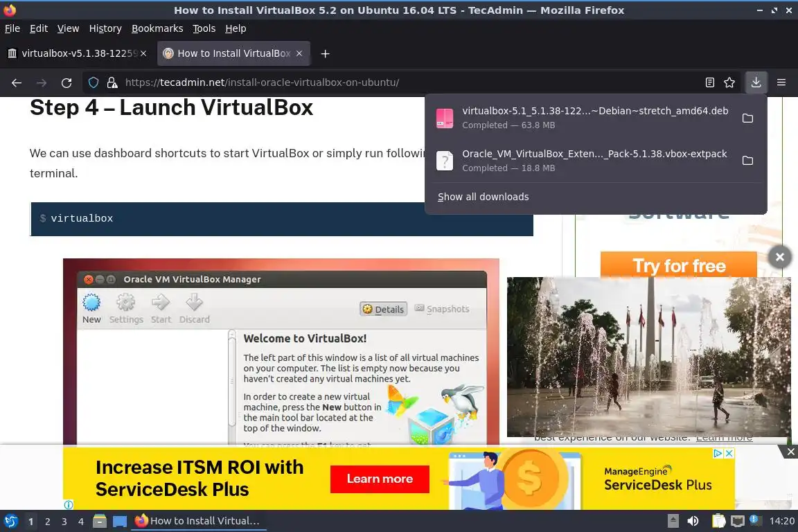Open the Help menu
798x532 pixels.
236,28
